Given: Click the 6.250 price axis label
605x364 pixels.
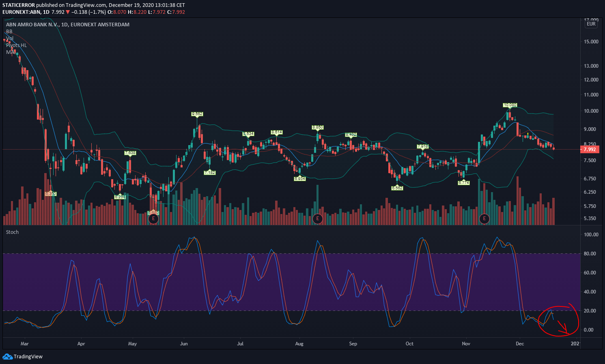Looking at the screenshot, I should click(590, 192).
